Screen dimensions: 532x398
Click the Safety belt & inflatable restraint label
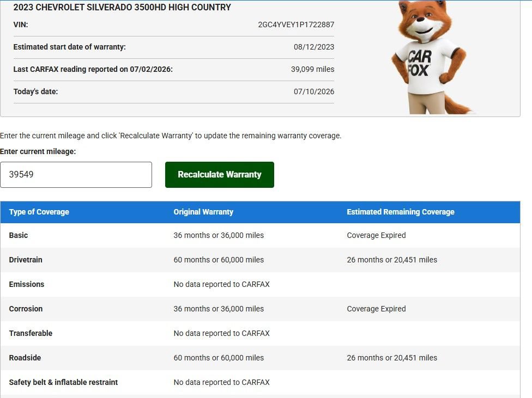(x=63, y=382)
